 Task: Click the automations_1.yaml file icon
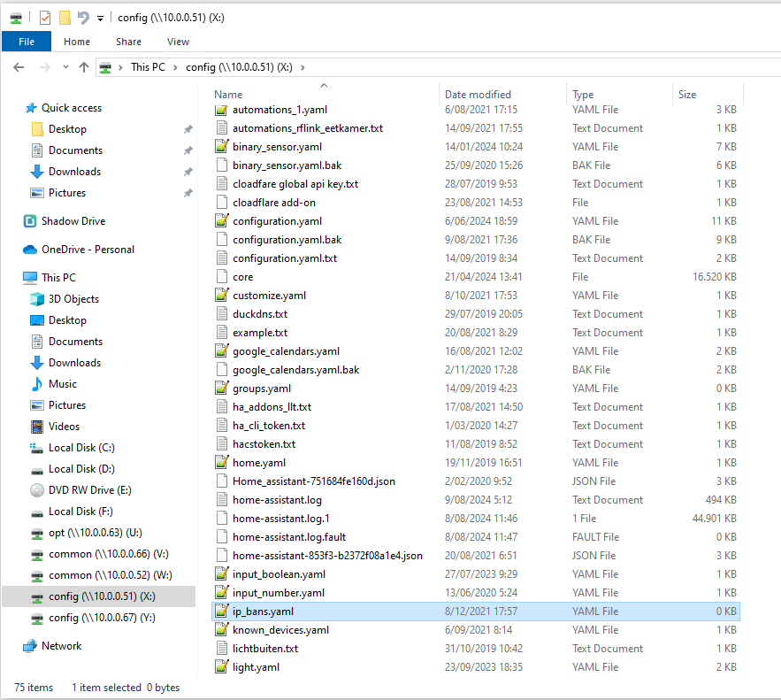click(x=222, y=110)
